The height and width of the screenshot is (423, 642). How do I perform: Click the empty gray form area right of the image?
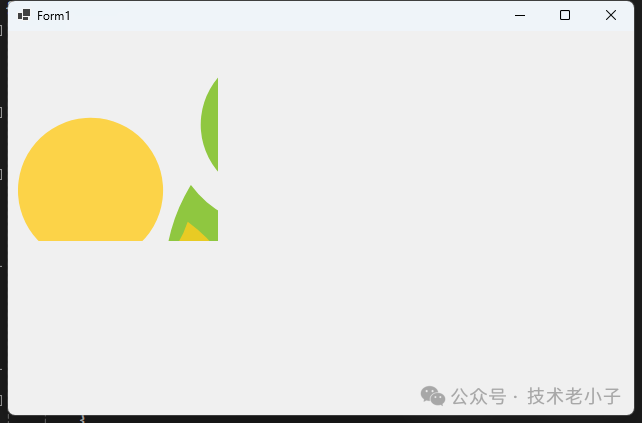pos(426,164)
